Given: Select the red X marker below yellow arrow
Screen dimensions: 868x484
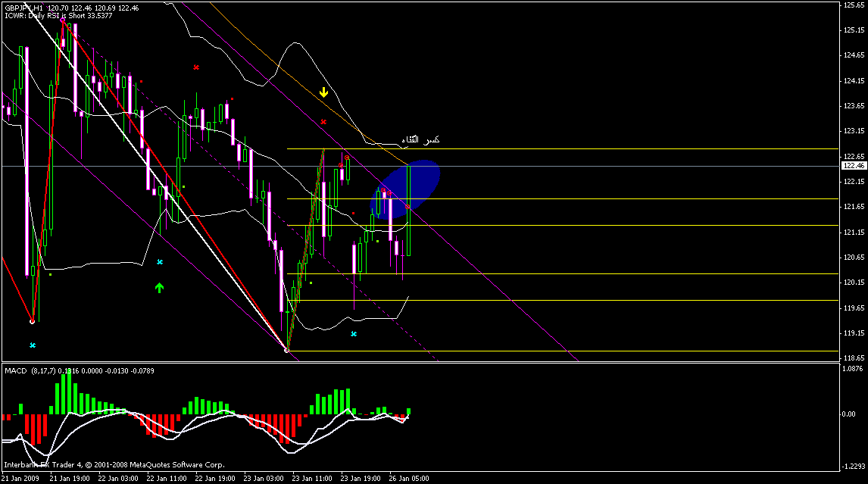Looking at the screenshot, I should pyautogui.click(x=323, y=121).
